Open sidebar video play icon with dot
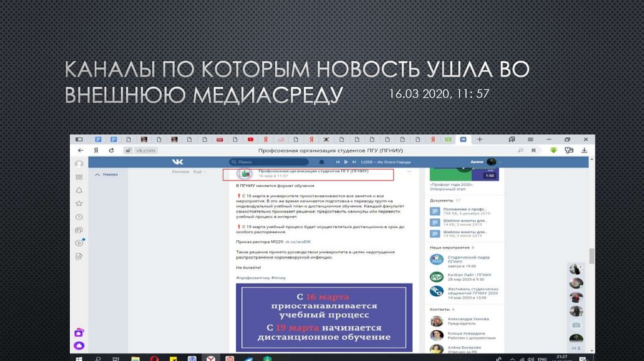Screen dimensions: 644x361 [79, 243]
